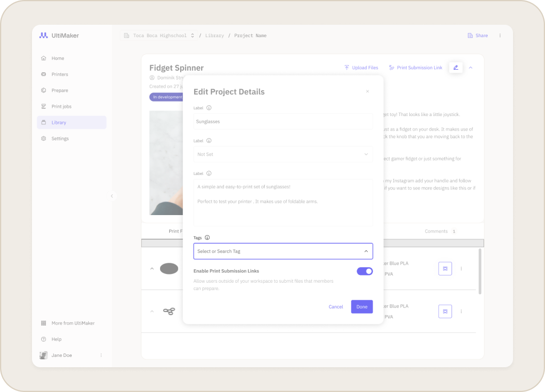Screen dimensions: 545x392
Task: Click the Home house icon
Action: tap(43, 58)
